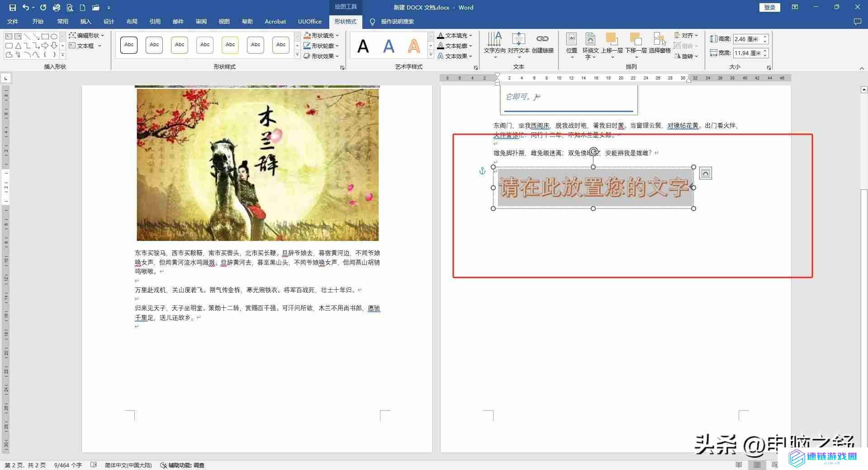The image size is (868, 470).
Task: Click the Mulan poem image on page one
Action: [257, 164]
